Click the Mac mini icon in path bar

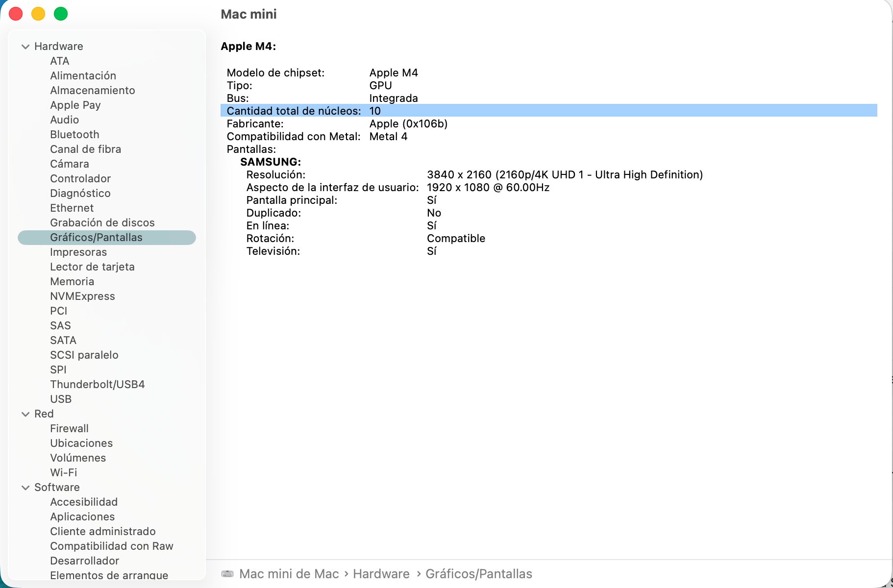[x=227, y=574]
